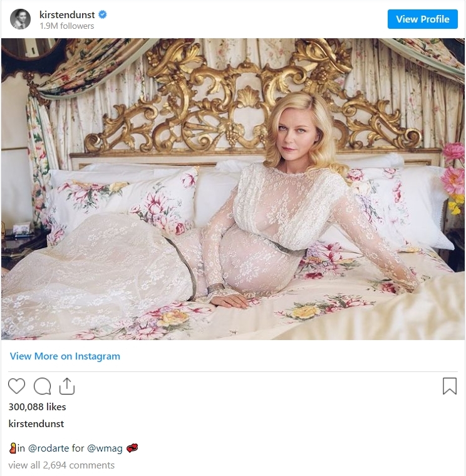
Task: Like the post with the heart icon
Action: point(17,386)
